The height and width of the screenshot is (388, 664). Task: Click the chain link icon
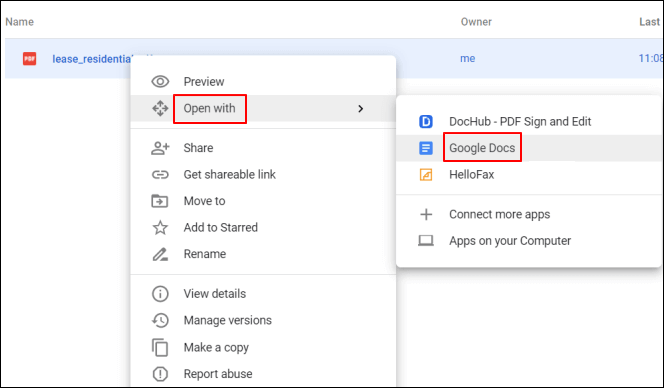(x=160, y=175)
